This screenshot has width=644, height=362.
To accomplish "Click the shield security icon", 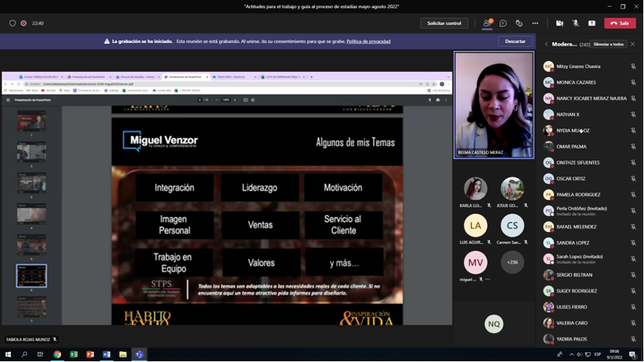I will tap(12, 23).
